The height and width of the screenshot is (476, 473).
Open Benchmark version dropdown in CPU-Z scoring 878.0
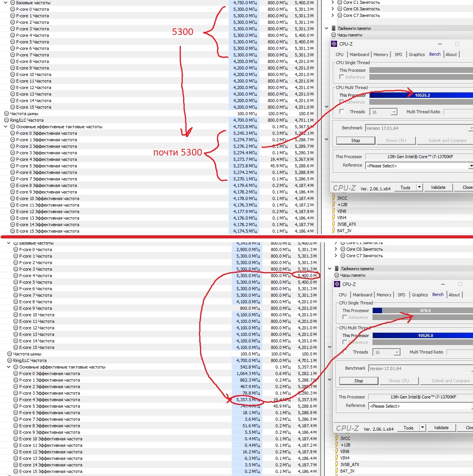(421, 369)
